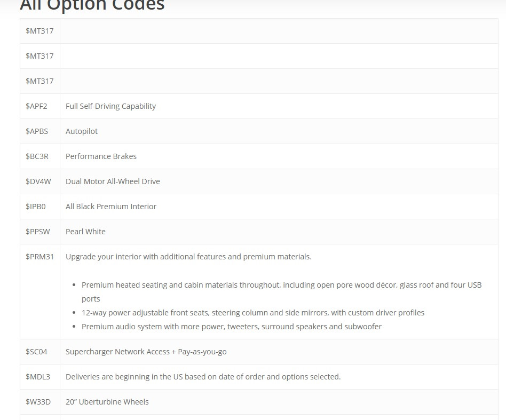Select the $MDL3 option code
Image resolution: width=506 pixels, height=420 pixels.
pos(38,377)
